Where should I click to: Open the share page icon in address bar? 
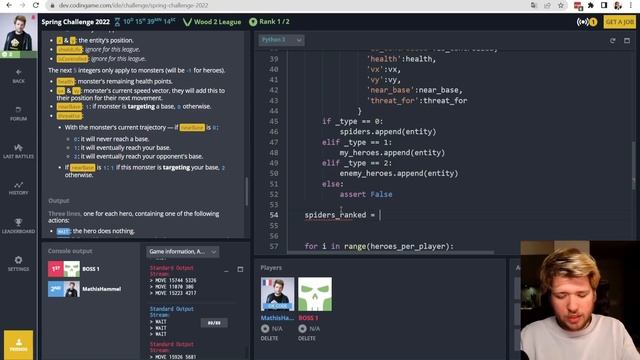547,5
